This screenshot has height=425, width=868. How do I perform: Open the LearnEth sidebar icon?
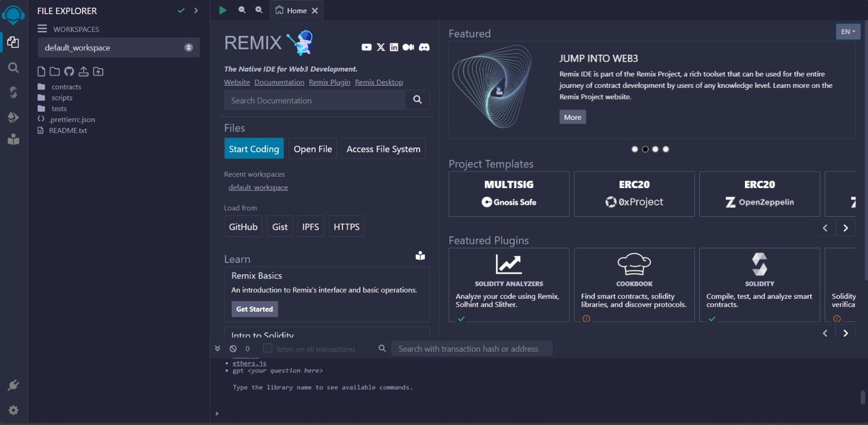click(x=13, y=139)
